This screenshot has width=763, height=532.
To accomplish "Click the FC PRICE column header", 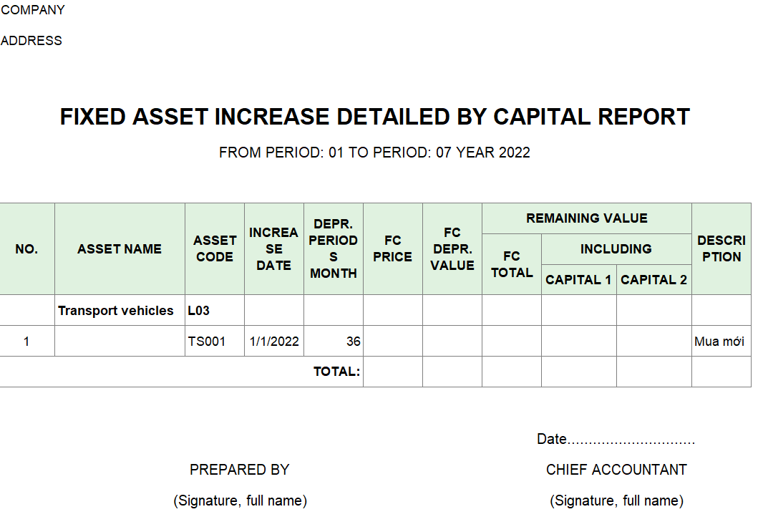I will click(392, 249).
